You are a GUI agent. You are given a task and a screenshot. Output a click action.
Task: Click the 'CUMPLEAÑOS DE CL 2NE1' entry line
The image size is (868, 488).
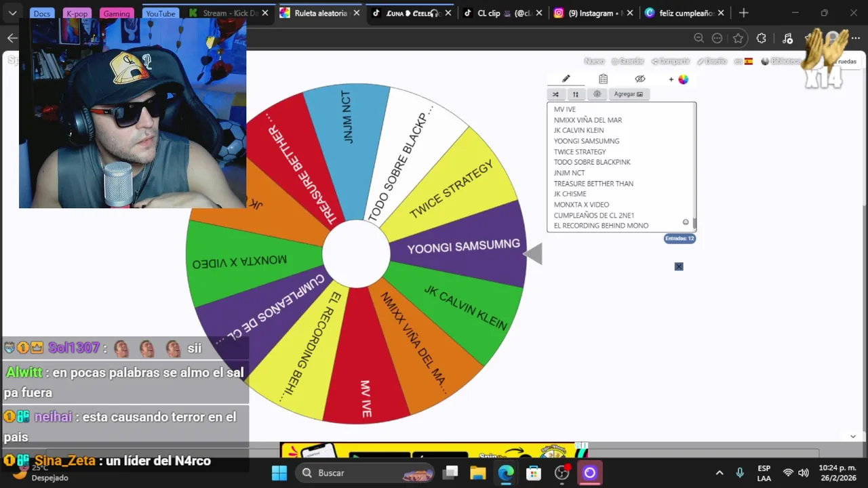(594, 216)
